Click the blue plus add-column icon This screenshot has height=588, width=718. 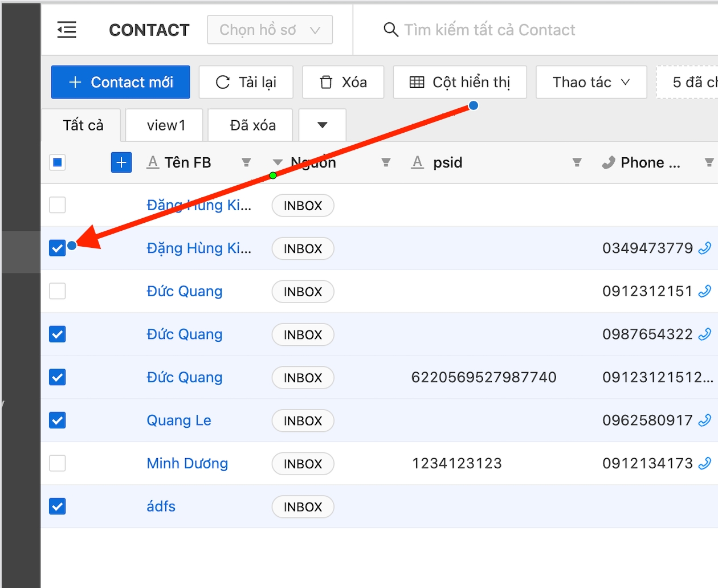121,162
